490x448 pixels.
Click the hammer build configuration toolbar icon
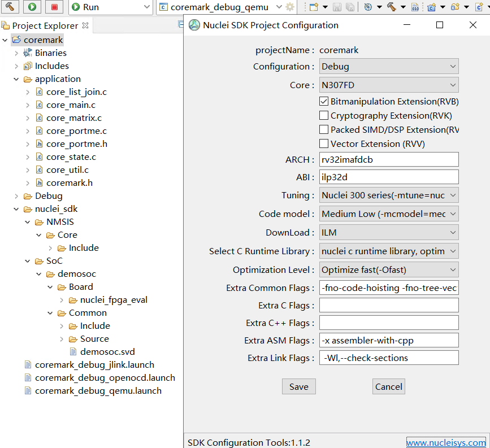(392, 7)
